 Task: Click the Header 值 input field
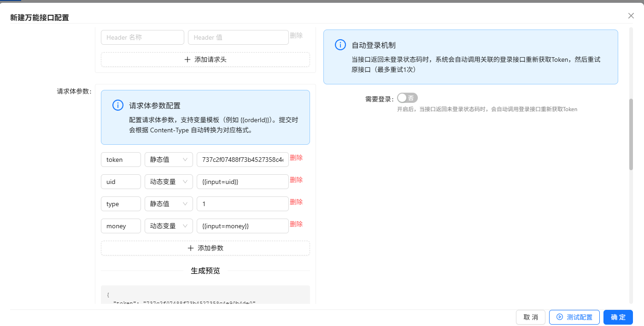click(238, 37)
